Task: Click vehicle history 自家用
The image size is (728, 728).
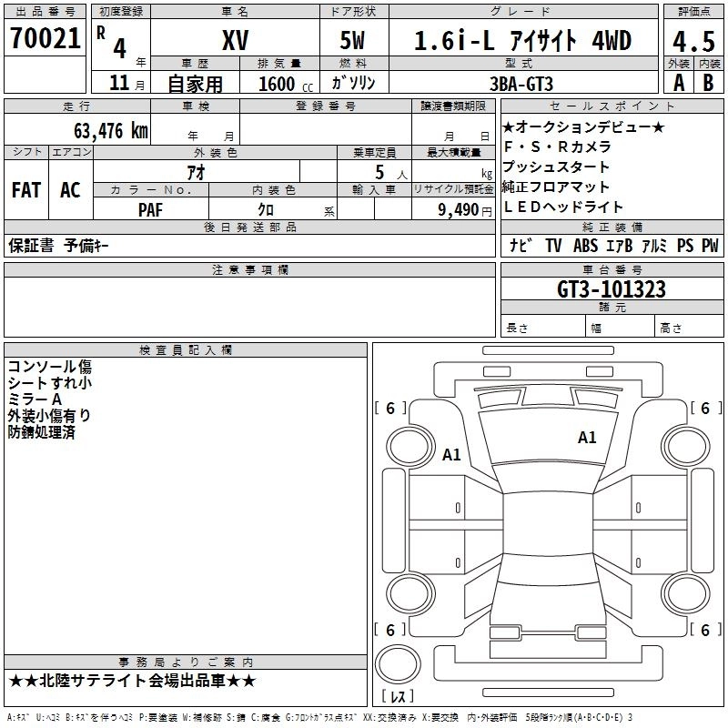Action: click(x=195, y=84)
